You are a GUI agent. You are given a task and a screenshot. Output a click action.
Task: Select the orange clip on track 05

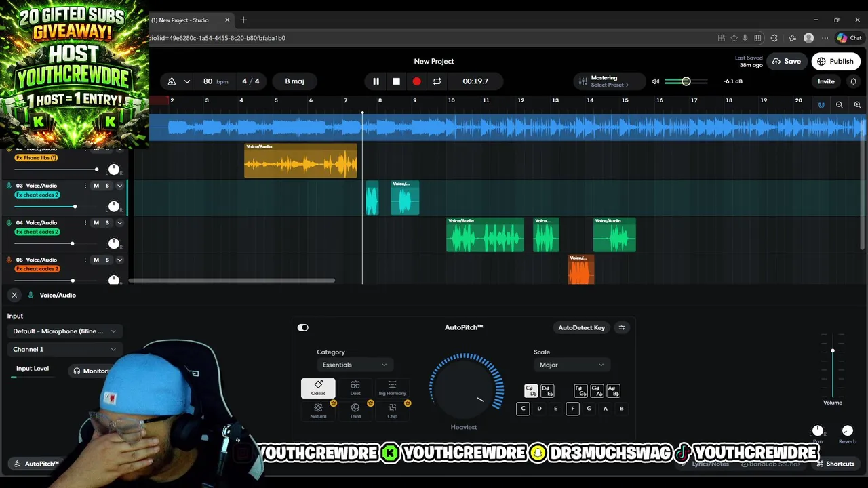click(x=580, y=270)
